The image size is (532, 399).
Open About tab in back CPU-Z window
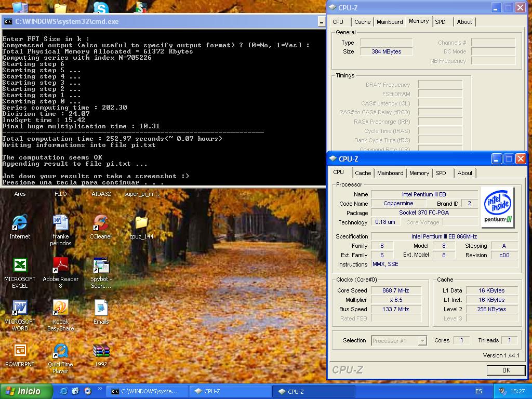(x=464, y=22)
